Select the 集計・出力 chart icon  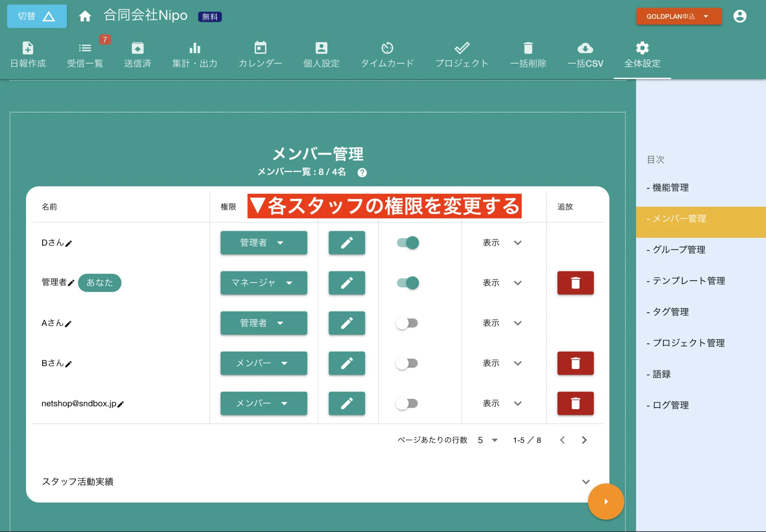[195, 54]
